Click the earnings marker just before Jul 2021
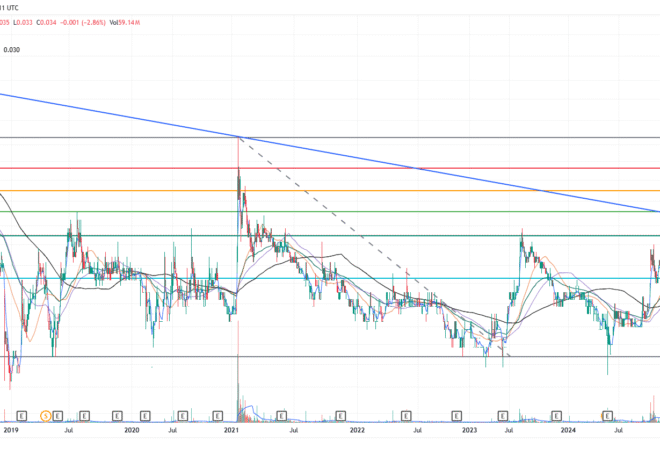The width and height of the screenshot is (660, 470). [x=282, y=415]
